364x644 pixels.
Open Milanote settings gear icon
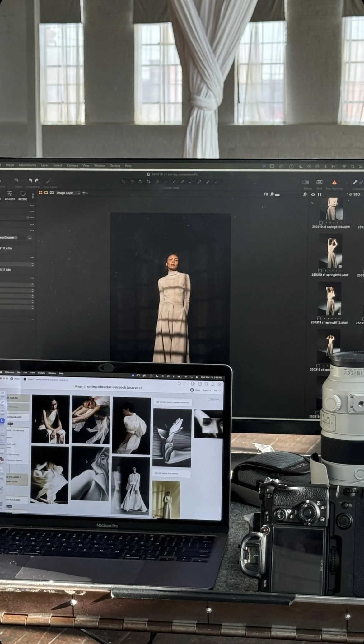(219, 384)
